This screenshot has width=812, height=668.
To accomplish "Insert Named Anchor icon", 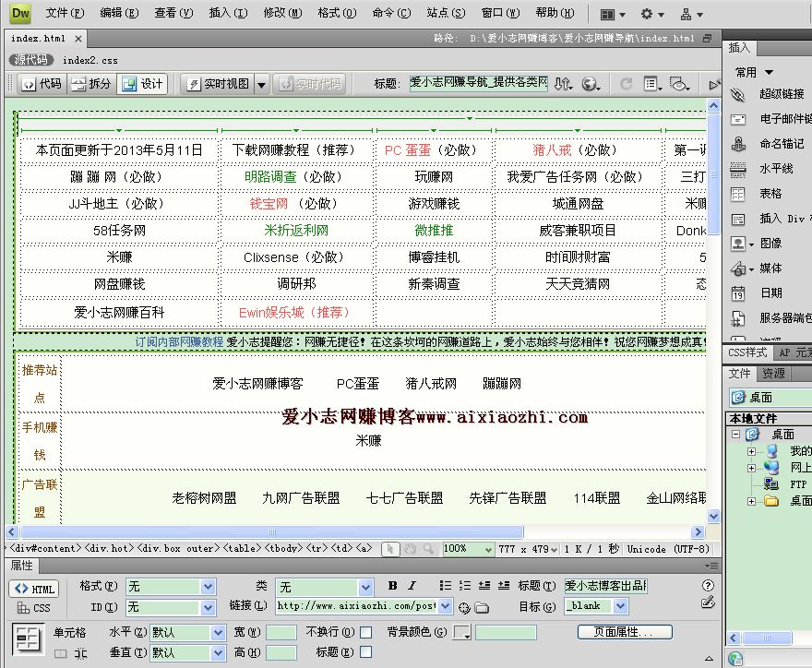I will 738,144.
